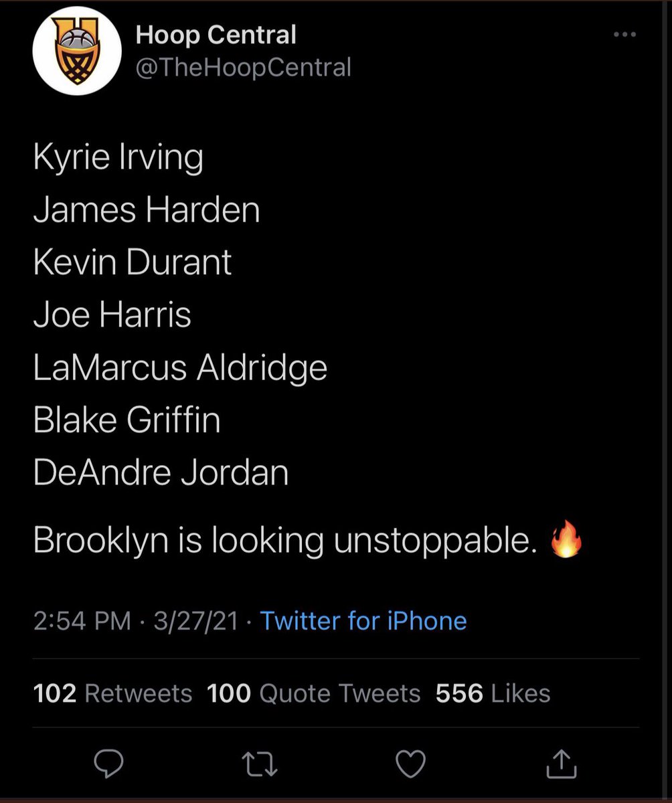Open the reply speech bubble icon
This screenshot has width=672, height=803.
(x=107, y=764)
